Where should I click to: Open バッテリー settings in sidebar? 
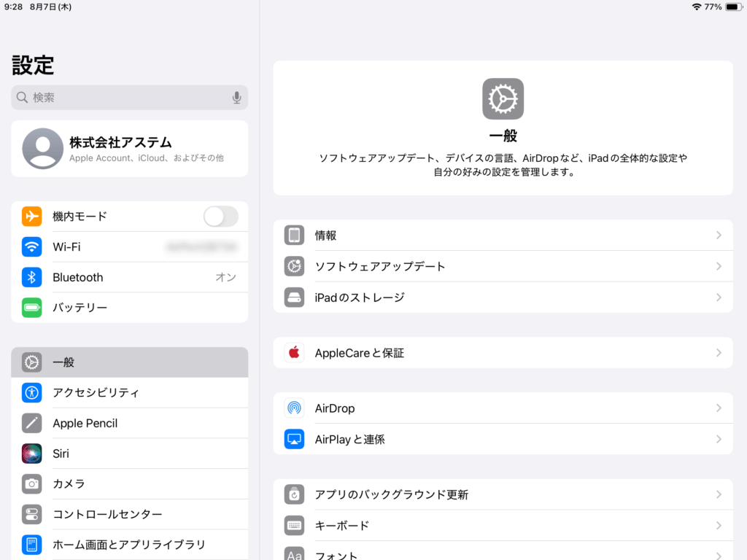coord(130,308)
